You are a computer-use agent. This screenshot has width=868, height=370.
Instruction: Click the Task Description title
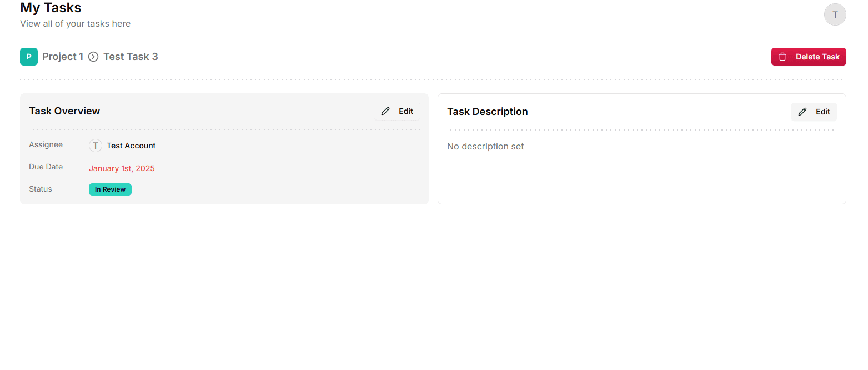[x=488, y=112]
